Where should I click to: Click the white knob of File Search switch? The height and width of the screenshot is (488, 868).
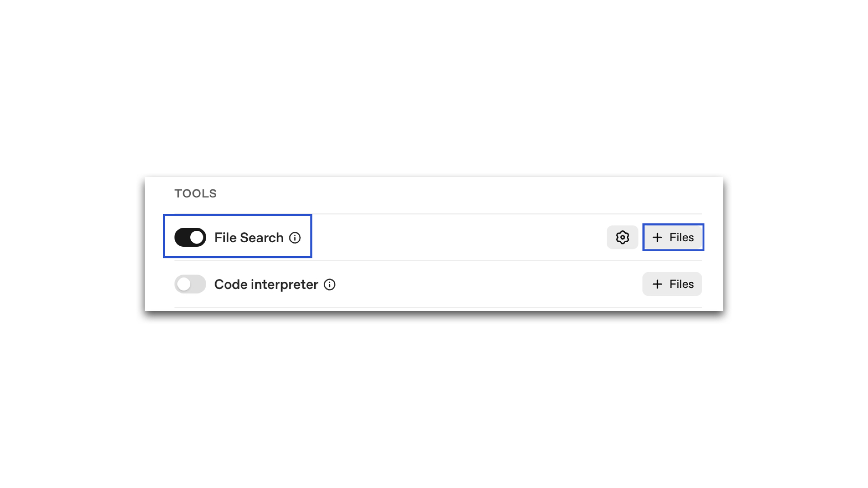coord(197,237)
